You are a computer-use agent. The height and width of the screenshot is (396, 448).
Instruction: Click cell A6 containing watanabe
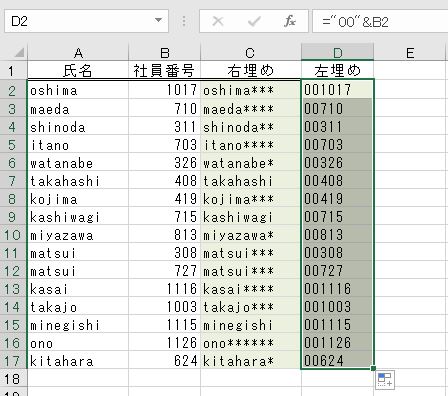click(x=78, y=162)
